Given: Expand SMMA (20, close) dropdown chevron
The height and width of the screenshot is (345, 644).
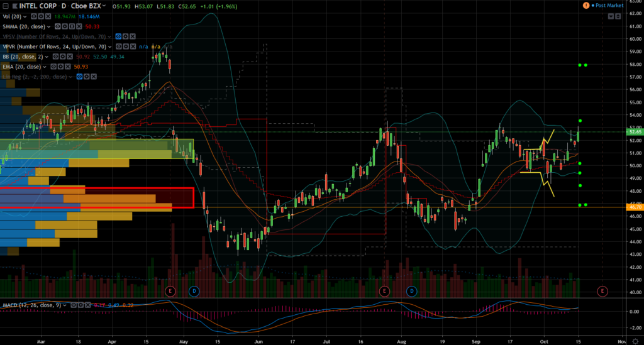Looking at the screenshot, I should pos(49,26).
